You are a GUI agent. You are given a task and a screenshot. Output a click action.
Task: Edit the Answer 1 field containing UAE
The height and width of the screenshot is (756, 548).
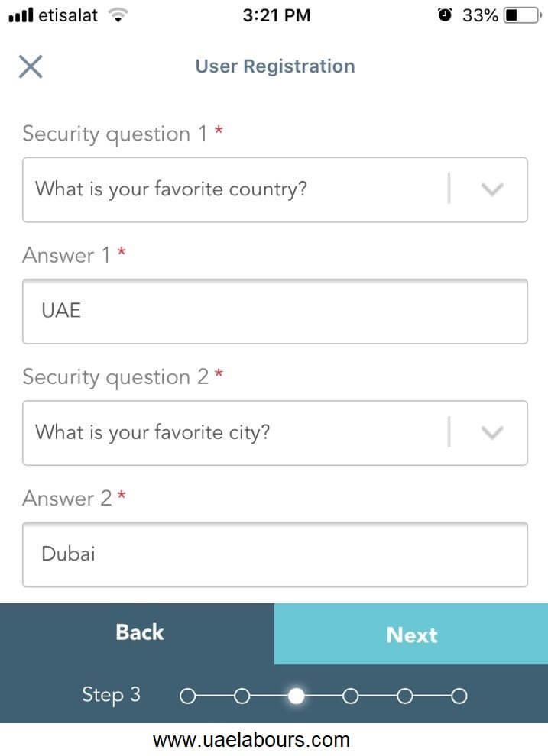[275, 311]
